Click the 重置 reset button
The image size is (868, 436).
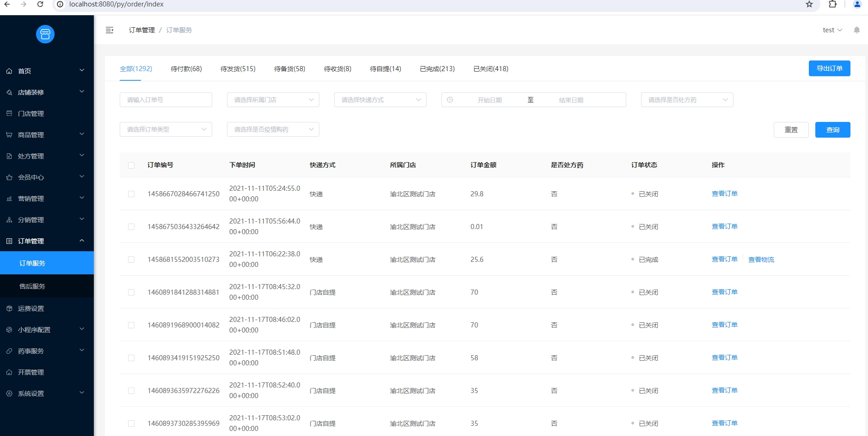point(791,130)
